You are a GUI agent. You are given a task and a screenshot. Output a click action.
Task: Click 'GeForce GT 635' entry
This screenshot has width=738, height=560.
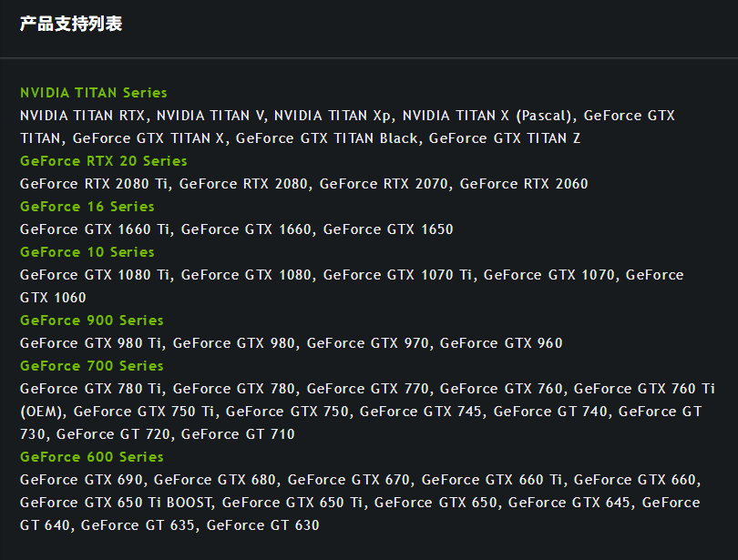tap(138, 525)
